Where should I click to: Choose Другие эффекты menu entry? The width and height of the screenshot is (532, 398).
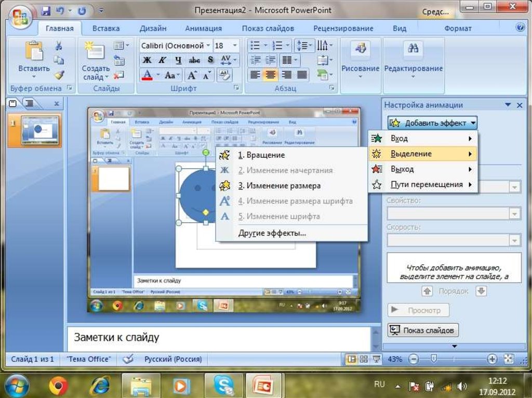tap(291, 233)
